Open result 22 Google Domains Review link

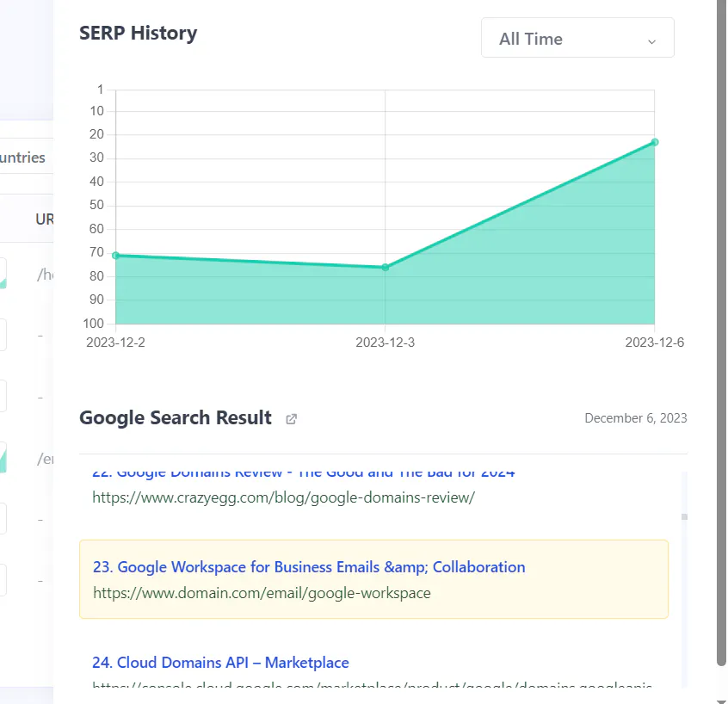[x=303, y=473]
